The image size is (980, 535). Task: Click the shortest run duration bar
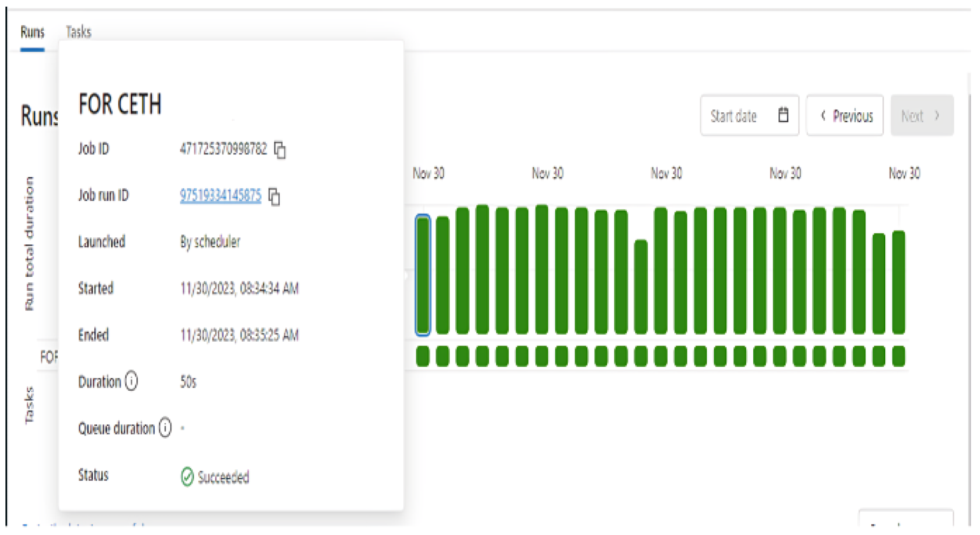[x=641, y=287]
